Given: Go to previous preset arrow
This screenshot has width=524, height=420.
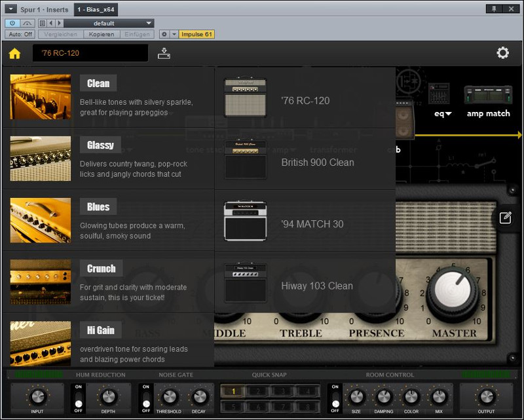Looking at the screenshot, I should (x=51, y=23).
